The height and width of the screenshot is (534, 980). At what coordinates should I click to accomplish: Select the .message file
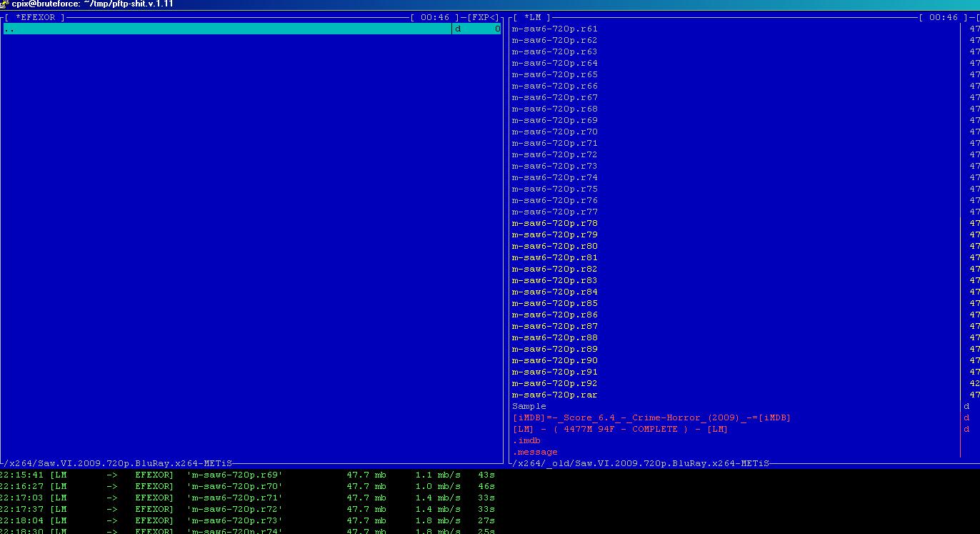(534, 453)
